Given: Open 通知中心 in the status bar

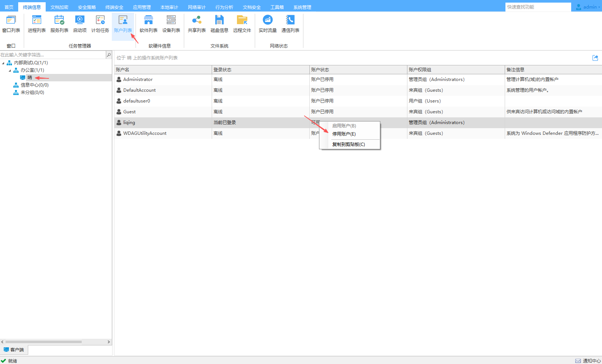Looking at the screenshot, I should click(x=588, y=361).
